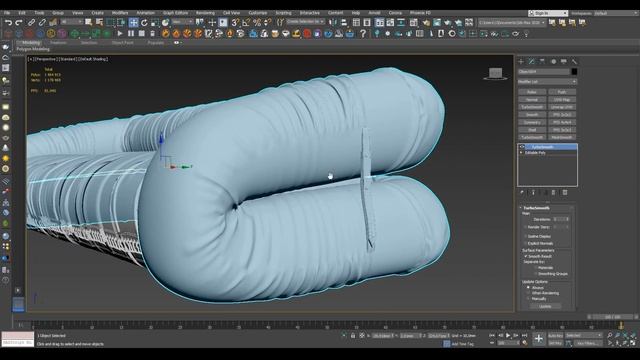The height and width of the screenshot is (360, 640).
Task: Select the Always update radio button
Action: click(x=528, y=288)
